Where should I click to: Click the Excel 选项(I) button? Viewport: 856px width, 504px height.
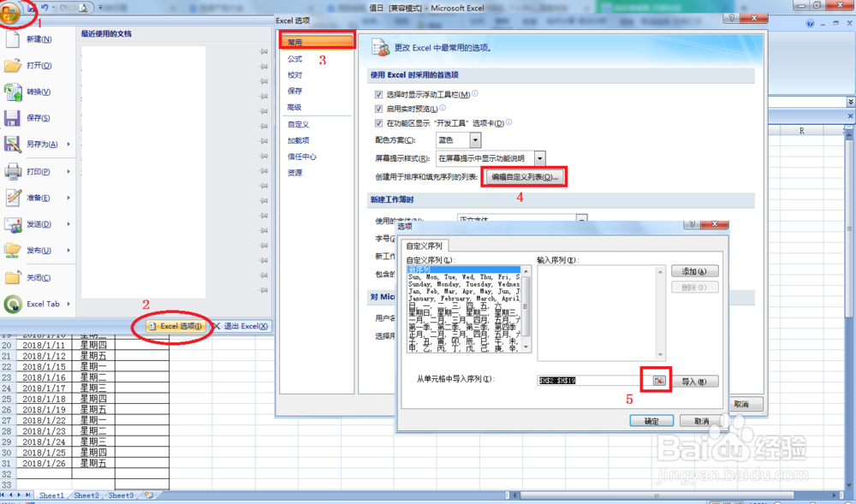point(175,326)
